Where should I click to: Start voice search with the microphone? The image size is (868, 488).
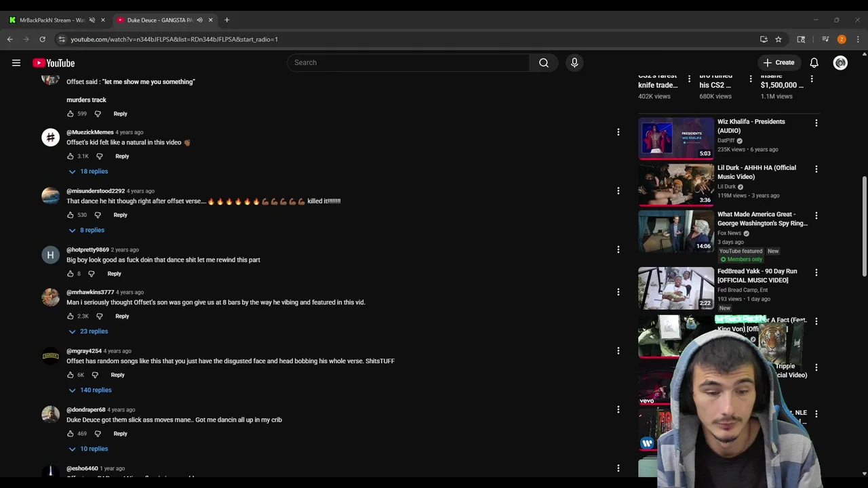tap(574, 63)
